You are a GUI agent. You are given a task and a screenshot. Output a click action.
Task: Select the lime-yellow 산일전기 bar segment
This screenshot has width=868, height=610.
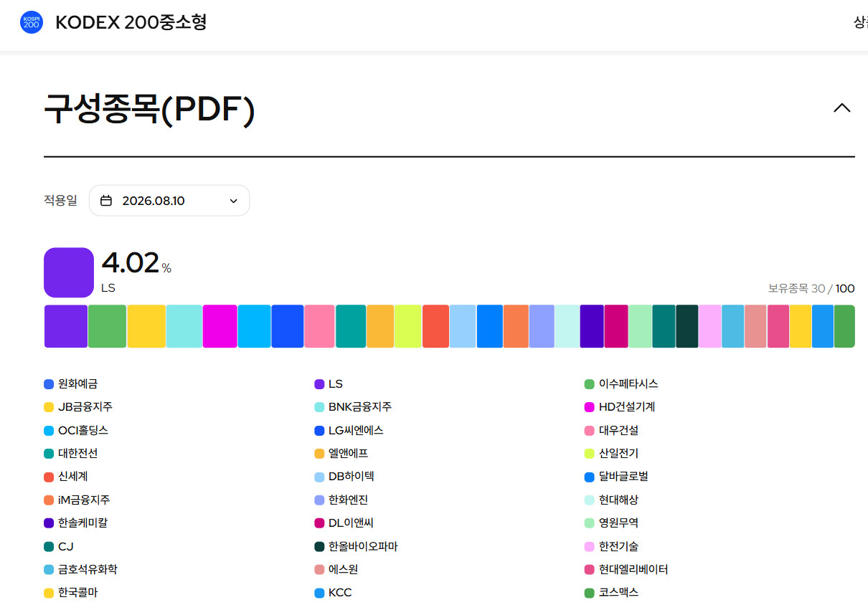(x=407, y=326)
